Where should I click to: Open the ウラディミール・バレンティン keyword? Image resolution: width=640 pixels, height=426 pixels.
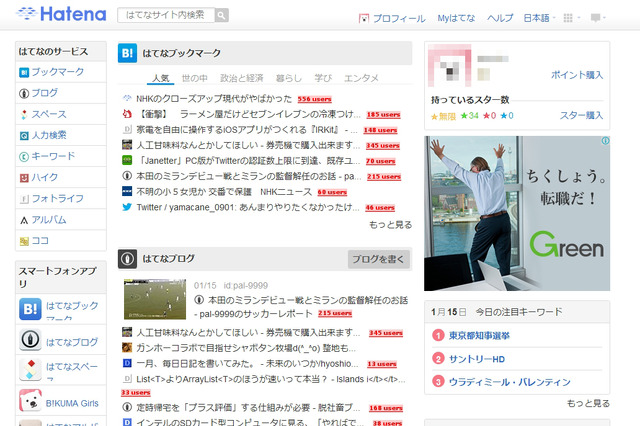point(509,382)
